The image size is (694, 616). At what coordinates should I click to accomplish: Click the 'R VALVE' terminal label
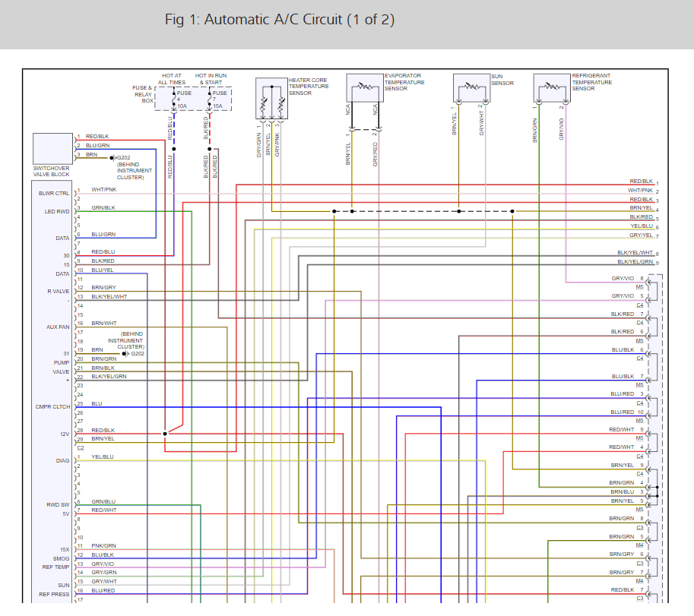click(59, 292)
